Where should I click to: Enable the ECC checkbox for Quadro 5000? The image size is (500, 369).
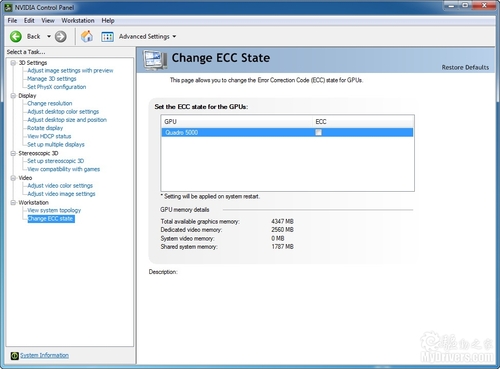point(318,132)
